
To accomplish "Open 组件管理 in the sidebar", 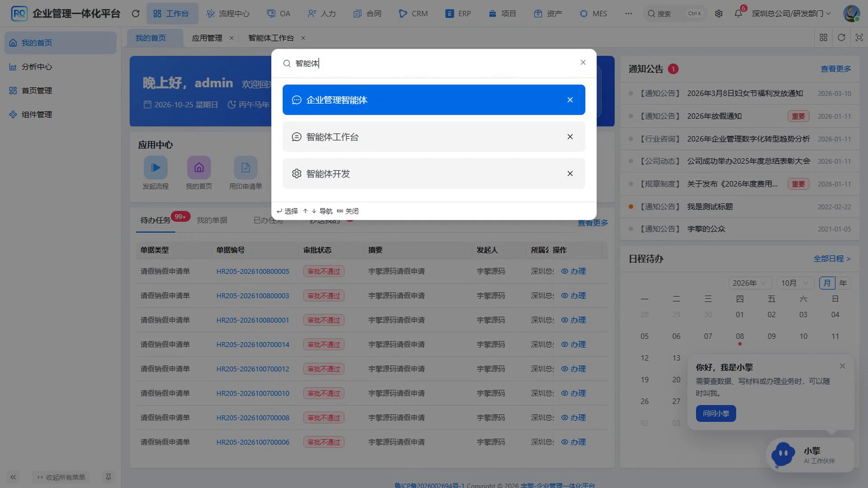I will coord(60,115).
